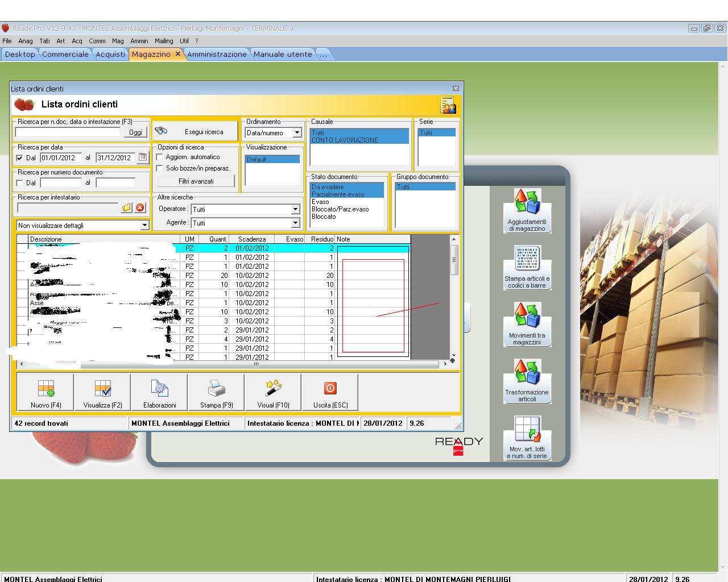Select Evaso in Stato documento
Screen dimensions: 728x582
point(348,202)
